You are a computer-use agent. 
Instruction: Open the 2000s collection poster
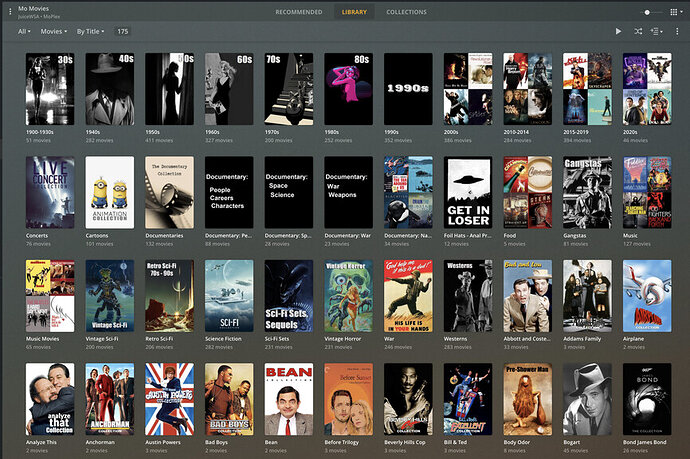(468, 89)
